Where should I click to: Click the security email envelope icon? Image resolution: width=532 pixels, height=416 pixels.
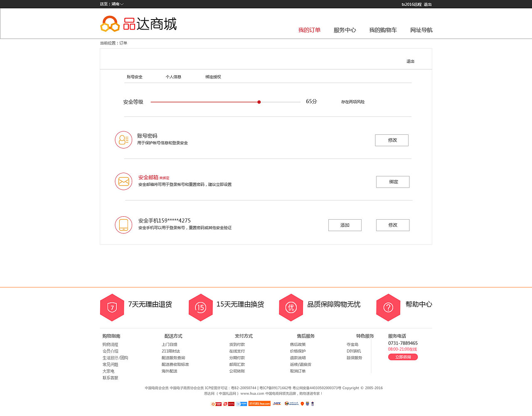pos(123,181)
